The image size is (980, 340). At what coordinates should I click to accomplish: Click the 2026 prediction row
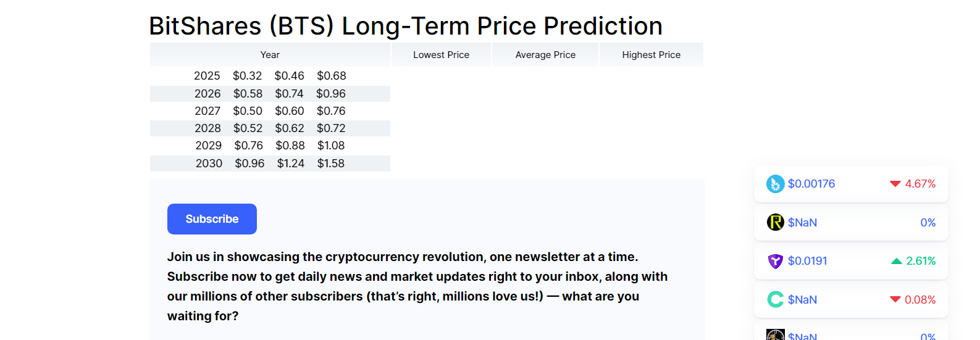tap(270, 94)
